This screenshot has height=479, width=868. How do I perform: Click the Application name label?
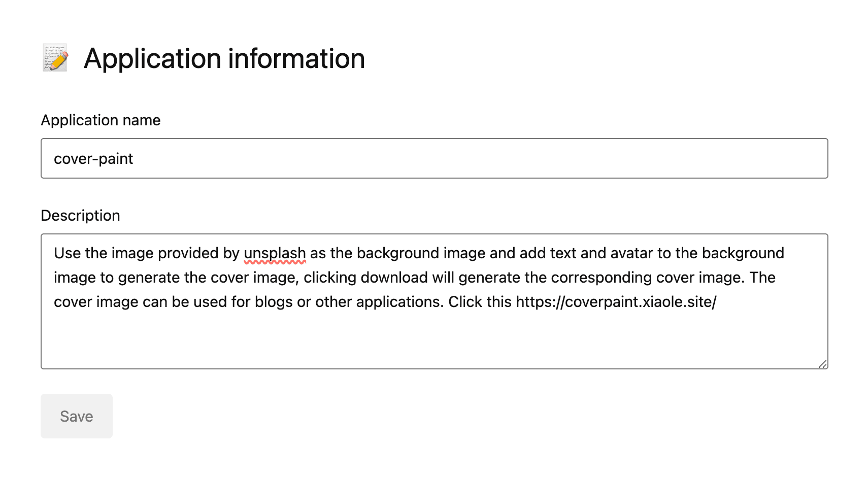point(101,120)
